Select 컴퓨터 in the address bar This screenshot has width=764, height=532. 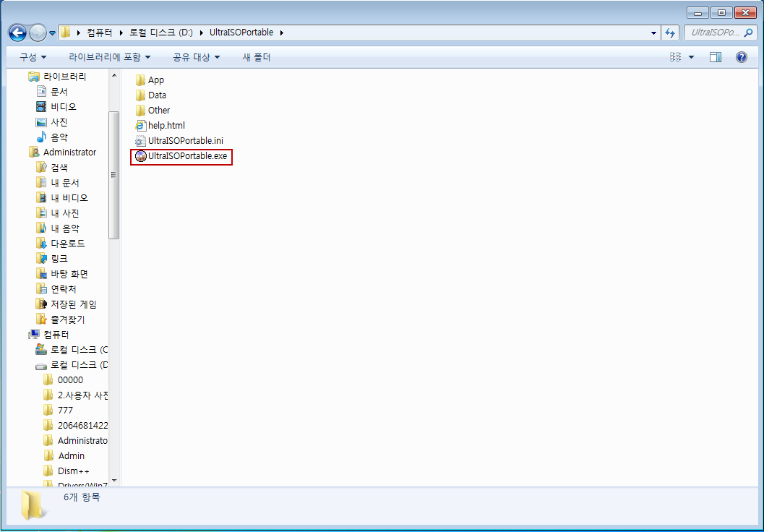(100, 33)
